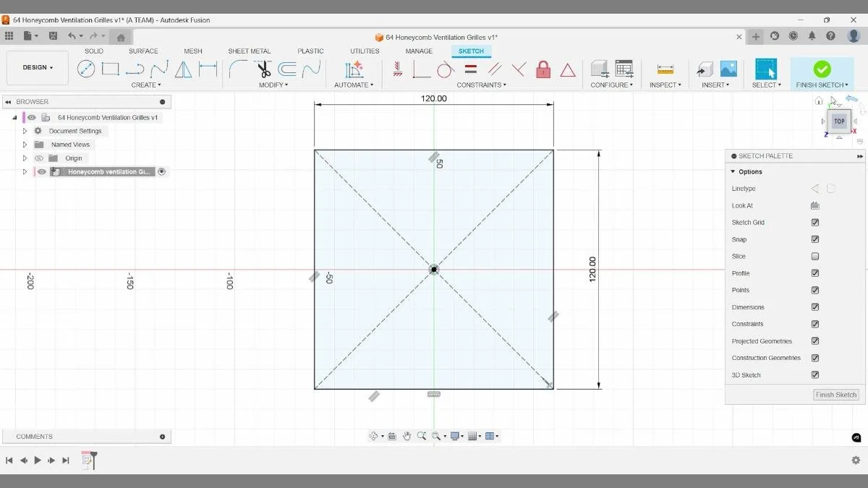Switch to the Sheet Metal tab
This screenshot has height=488, width=868.
tap(249, 51)
